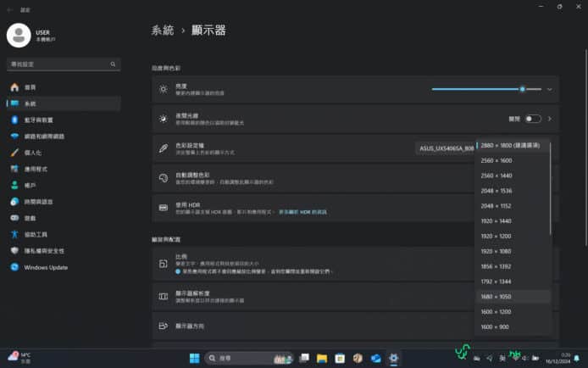Open 時間與語言 settings
The image size is (588, 368).
(38, 201)
